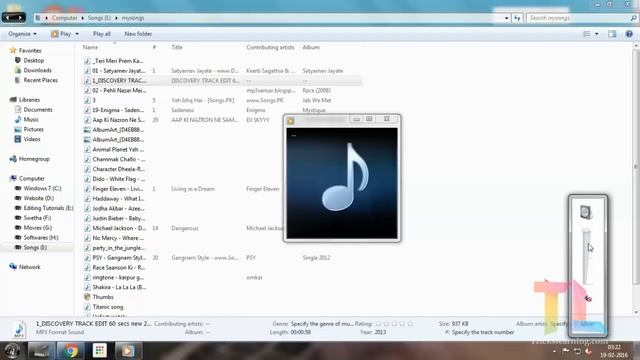Select the file 02 - Pehli Nazar Mei...
The height and width of the screenshot is (360, 640).
119,90
